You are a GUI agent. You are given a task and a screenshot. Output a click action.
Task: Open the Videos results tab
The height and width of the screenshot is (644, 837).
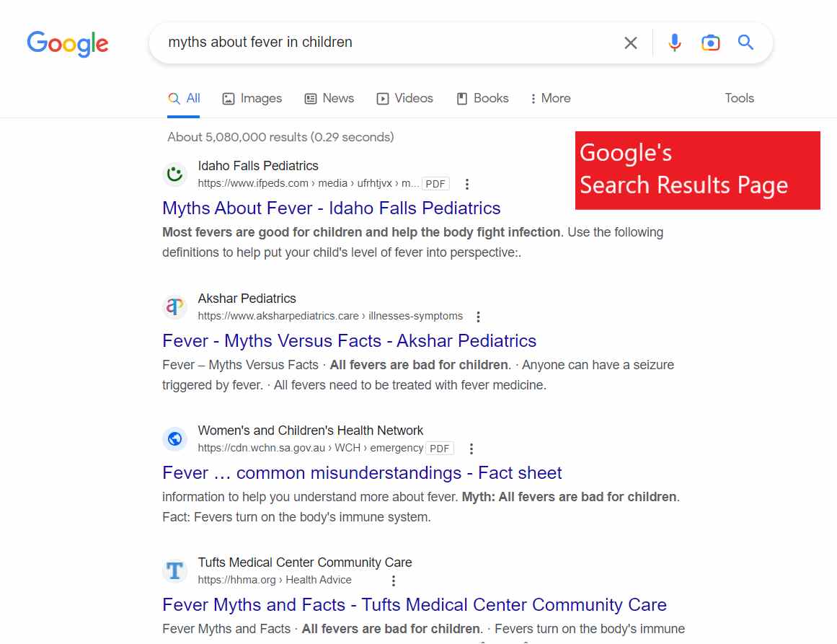[x=404, y=98]
